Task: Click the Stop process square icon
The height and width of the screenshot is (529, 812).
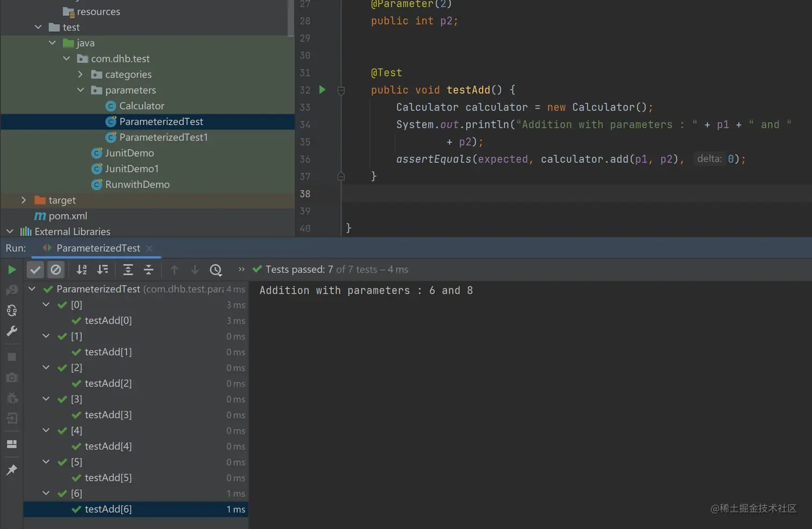Action: tap(12, 357)
